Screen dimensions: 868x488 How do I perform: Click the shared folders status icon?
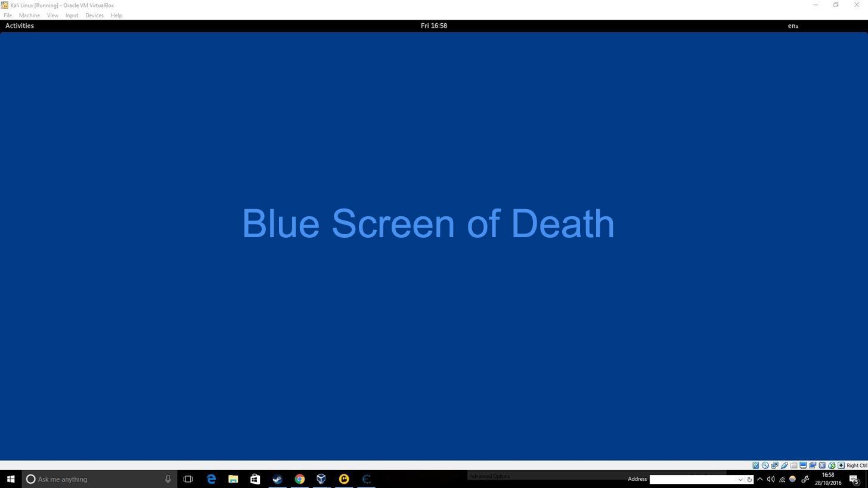pyautogui.click(x=793, y=465)
